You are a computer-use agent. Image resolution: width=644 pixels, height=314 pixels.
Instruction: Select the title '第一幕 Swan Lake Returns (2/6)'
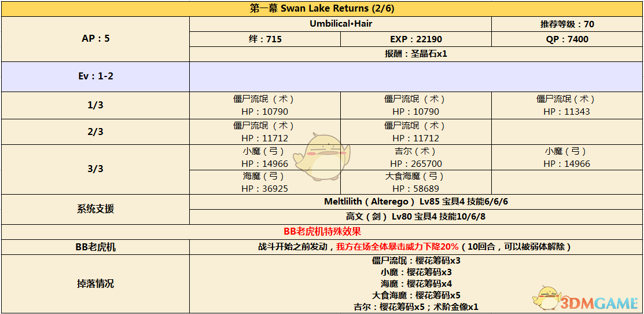(x=322, y=9)
